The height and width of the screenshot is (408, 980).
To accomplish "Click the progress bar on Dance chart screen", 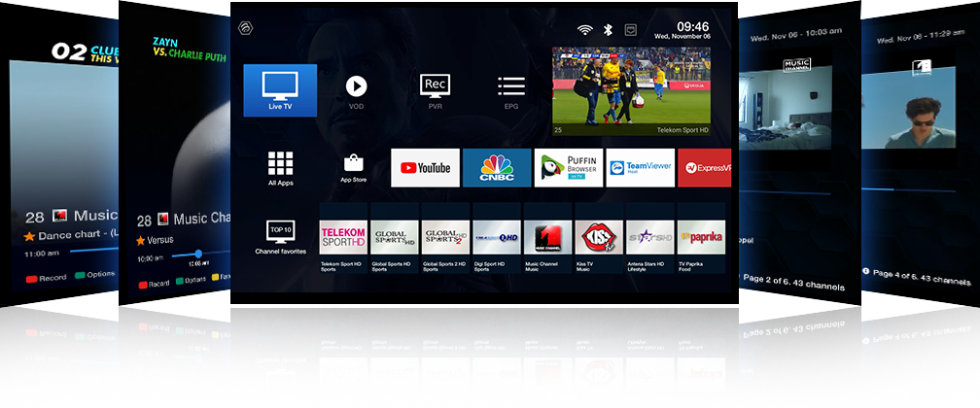I will pos(93,250).
